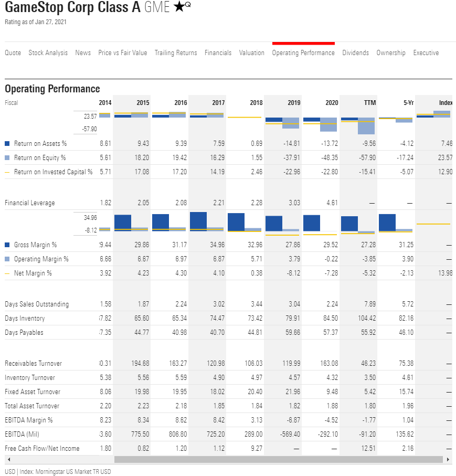Open the Executive tab

(x=426, y=53)
